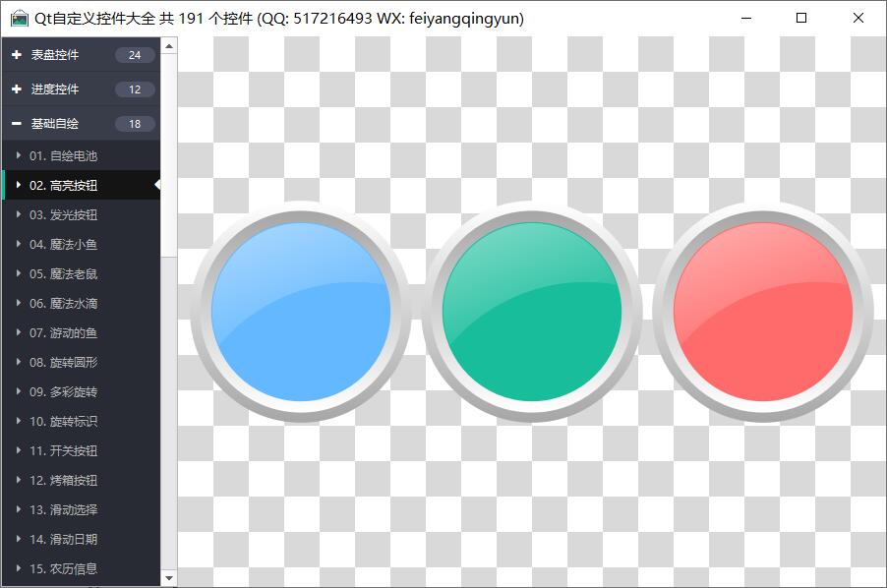
Task: Open the 01. 自绘电池 item
Action: pos(63,155)
